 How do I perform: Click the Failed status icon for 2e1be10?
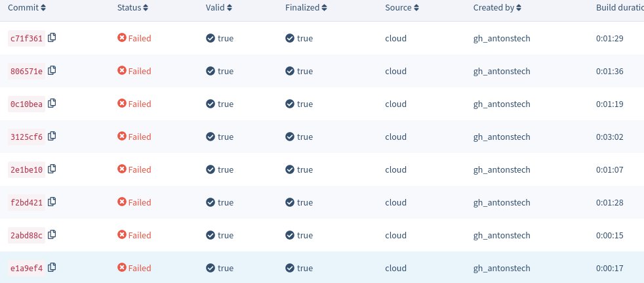click(x=122, y=169)
